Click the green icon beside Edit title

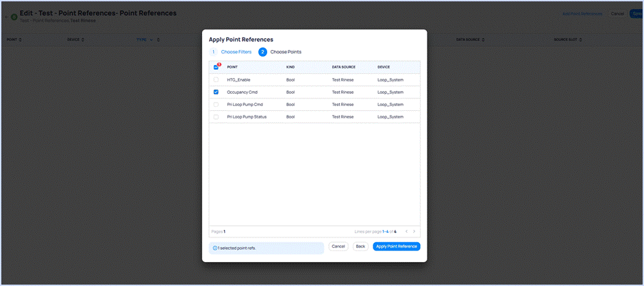14,16
